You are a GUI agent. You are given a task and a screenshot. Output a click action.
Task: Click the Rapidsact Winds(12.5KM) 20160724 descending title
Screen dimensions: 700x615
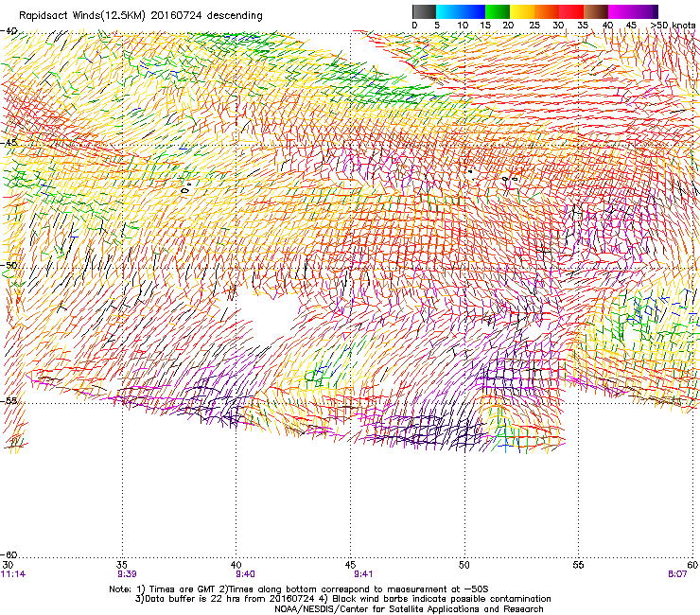[x=141, y=16]
